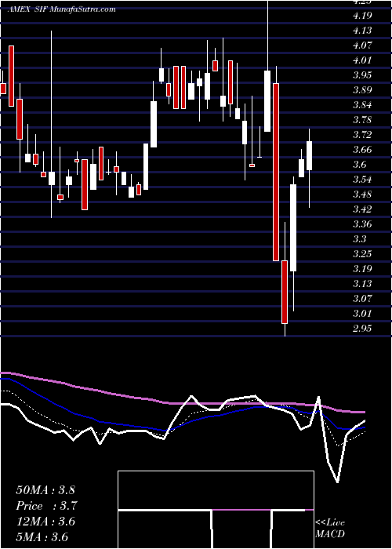
Task: Click the Price : 3.7 readout
Action: click(46, 506)
